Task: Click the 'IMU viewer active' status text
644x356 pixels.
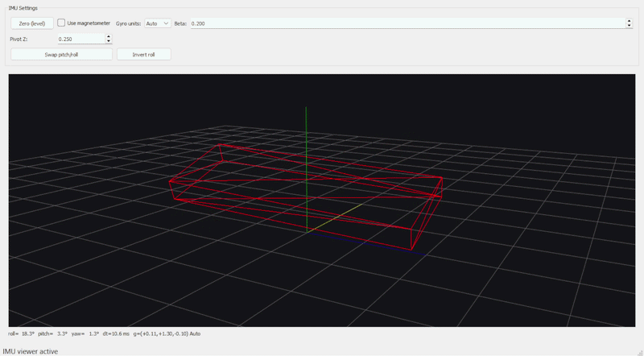Action: [31, 351]
